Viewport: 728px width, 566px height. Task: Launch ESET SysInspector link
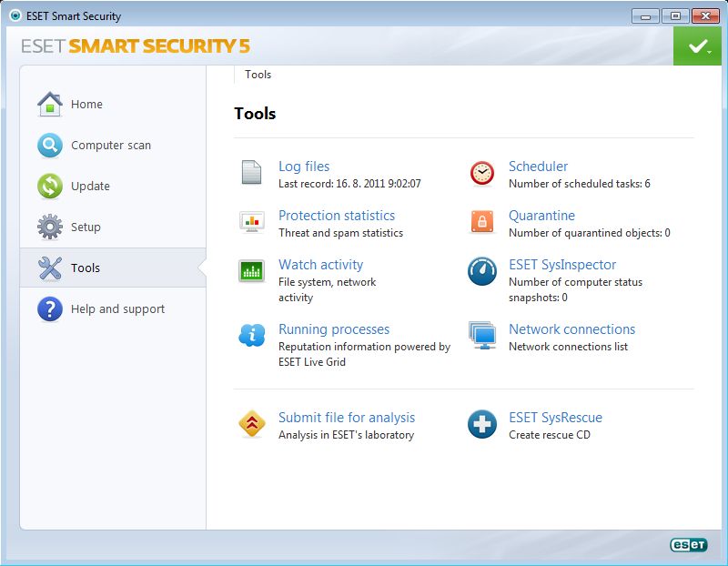pyautogui.click(x=562, y=265)
